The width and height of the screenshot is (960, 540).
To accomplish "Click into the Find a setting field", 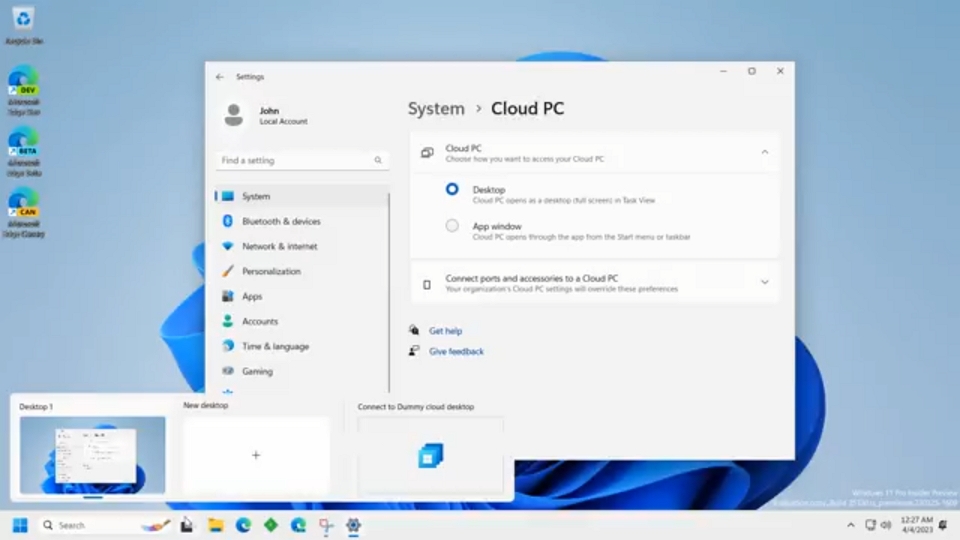I will (302, 160).
